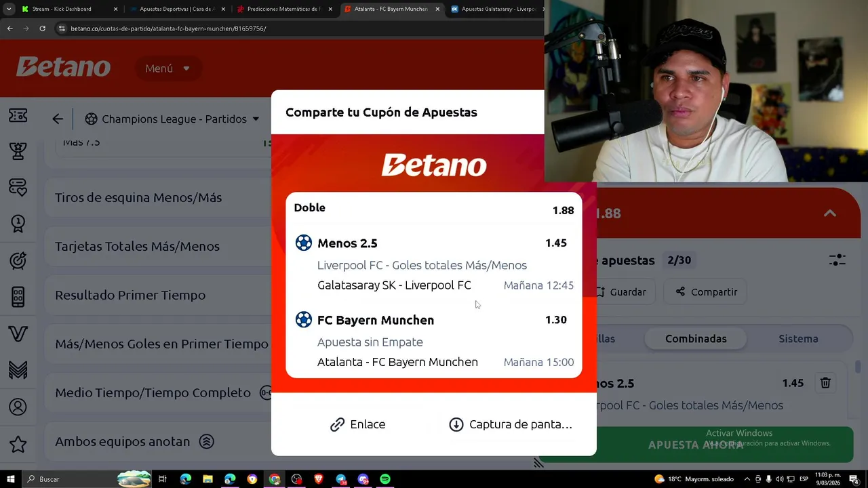Click the site info icon in address bar
The image size is (868, 488).
(x=62, y=28)
